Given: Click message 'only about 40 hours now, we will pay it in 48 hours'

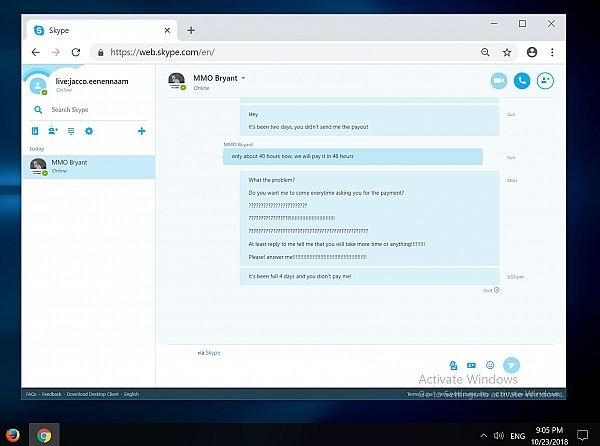Looking at the screenshot, I should click(292, 156).
